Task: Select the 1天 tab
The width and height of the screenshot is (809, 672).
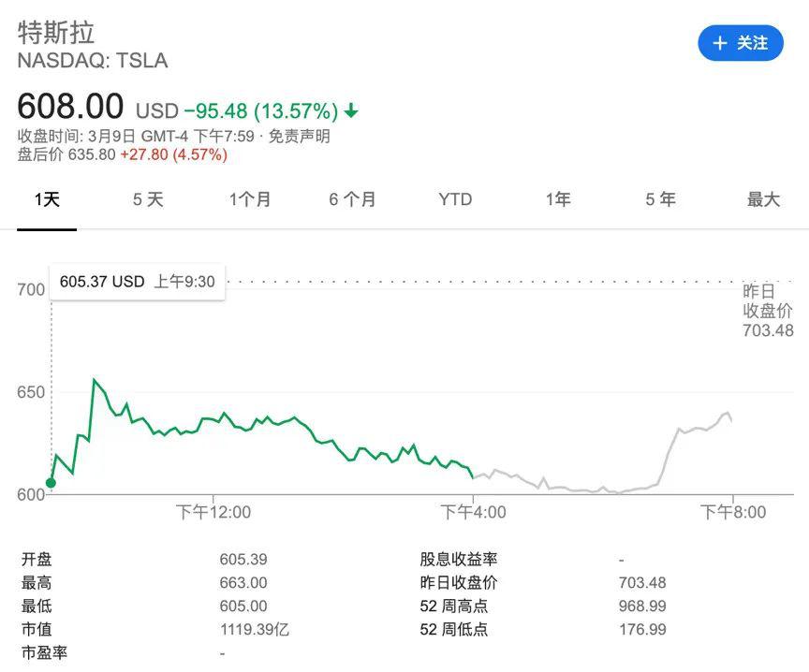Action: click(x=47, y=199)
